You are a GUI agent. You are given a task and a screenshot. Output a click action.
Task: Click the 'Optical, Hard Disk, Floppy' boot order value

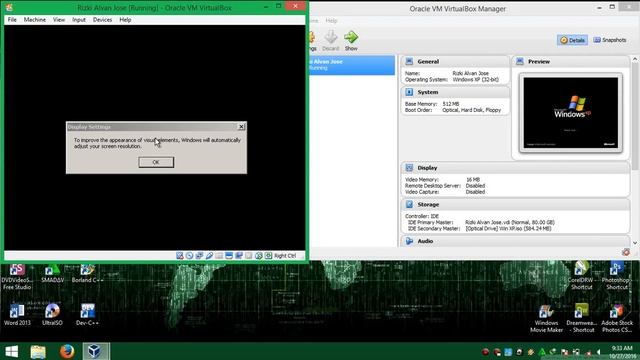471,110
